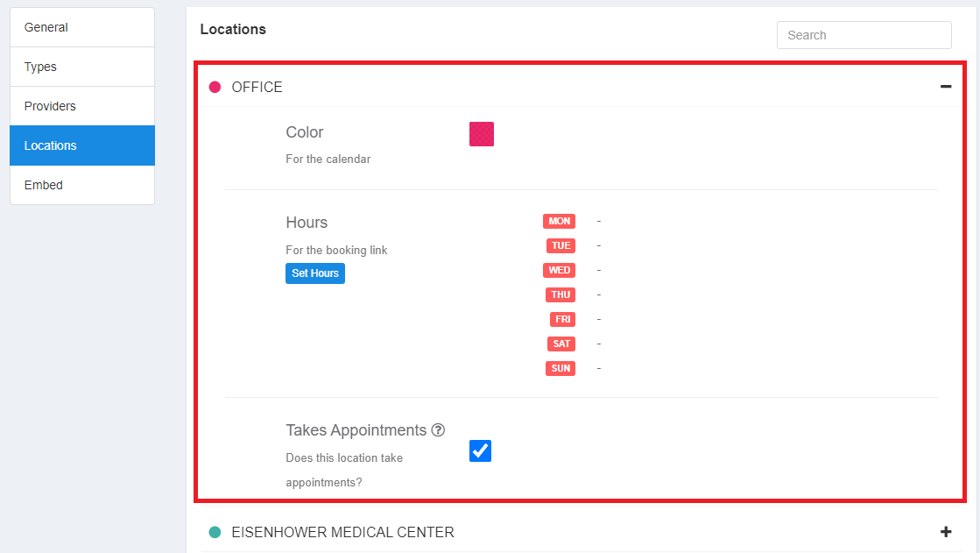Click the Takes Appointments help icon

click(438, 429)
